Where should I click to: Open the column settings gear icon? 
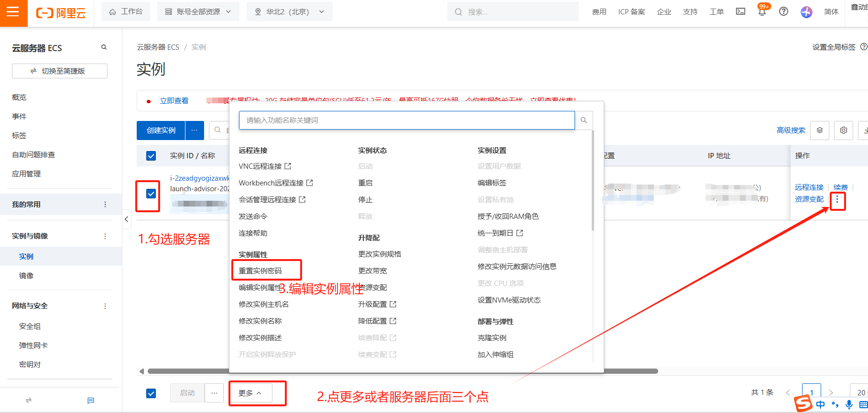click(844, 130)
